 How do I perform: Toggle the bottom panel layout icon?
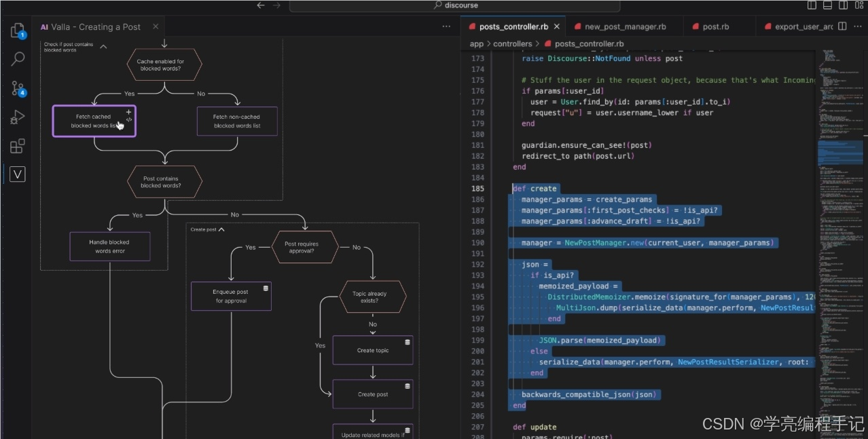tap(827, 5)
